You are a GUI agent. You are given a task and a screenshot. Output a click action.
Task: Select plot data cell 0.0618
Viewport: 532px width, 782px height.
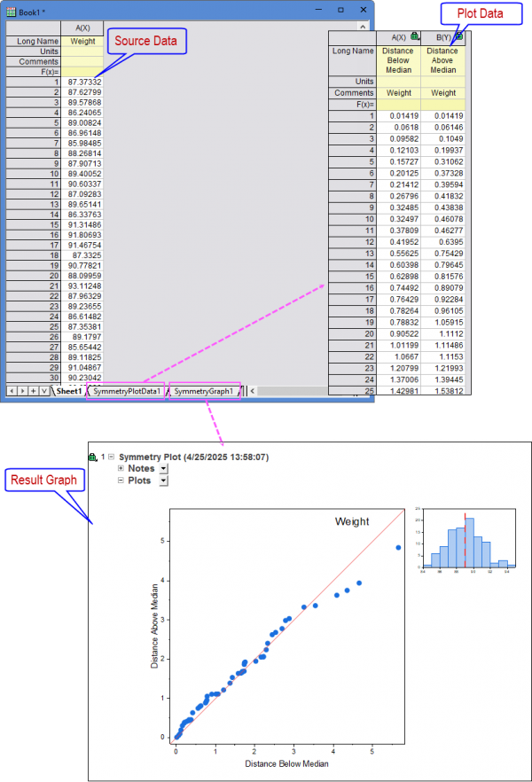point(398,128)
